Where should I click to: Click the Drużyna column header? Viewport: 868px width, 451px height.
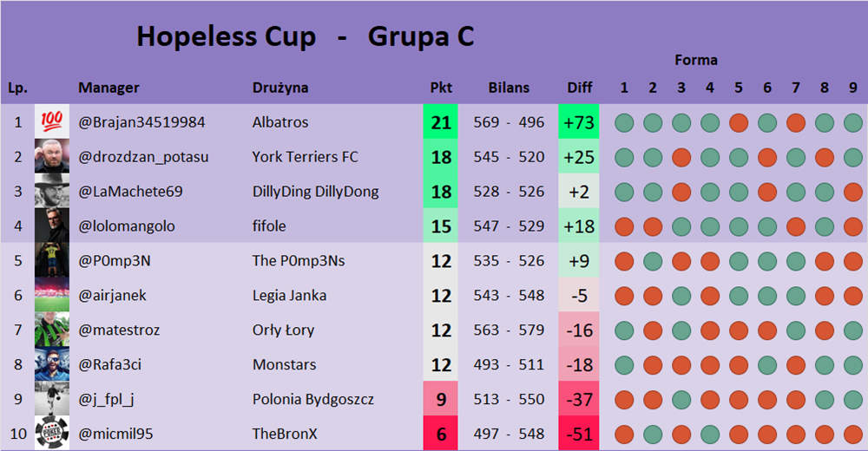point(280,88)
